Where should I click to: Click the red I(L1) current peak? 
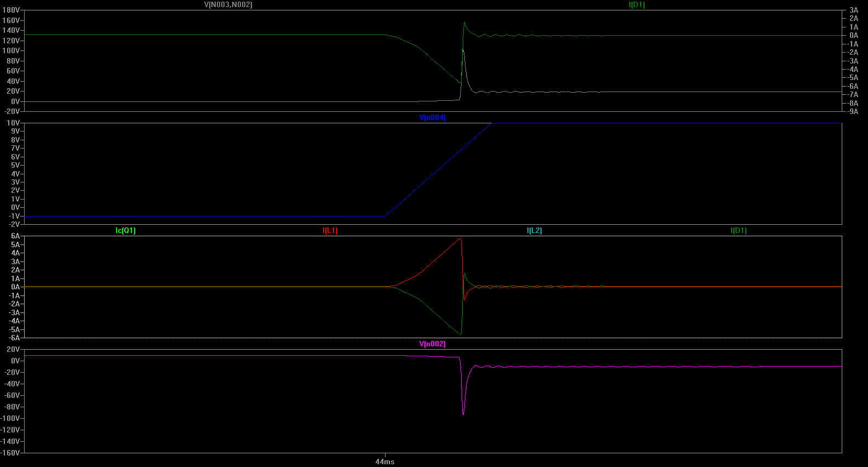coord(461,240)
